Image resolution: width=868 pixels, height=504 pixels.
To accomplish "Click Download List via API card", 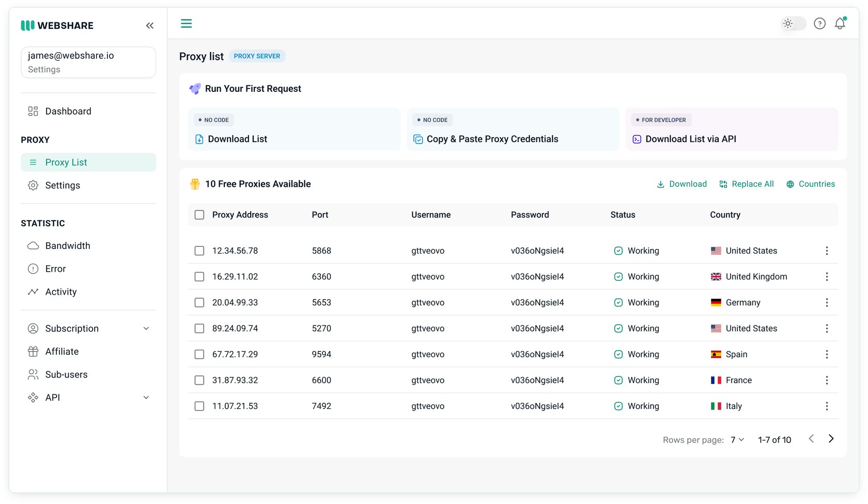I will (x=732, y=129).
